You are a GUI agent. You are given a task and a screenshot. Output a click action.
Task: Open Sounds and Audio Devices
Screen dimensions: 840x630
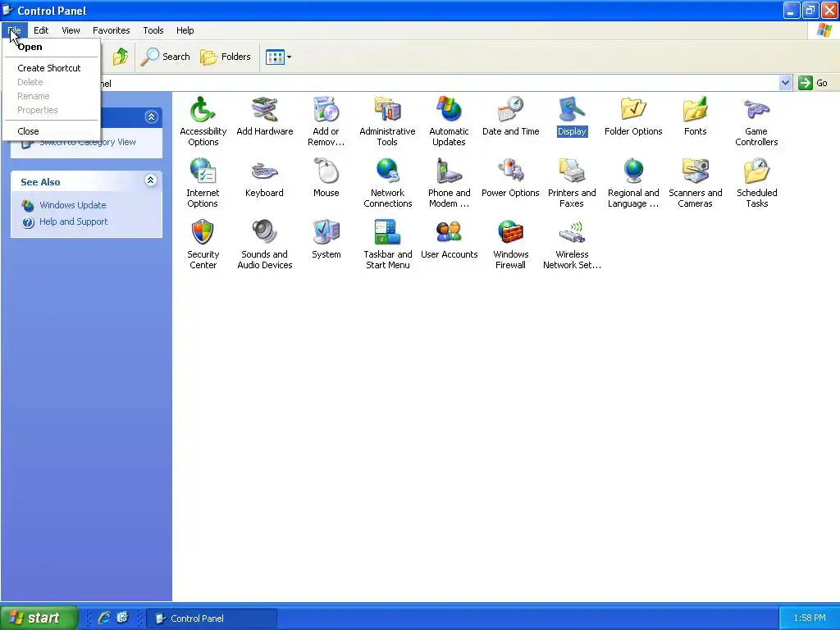click(x=265, y=244)
